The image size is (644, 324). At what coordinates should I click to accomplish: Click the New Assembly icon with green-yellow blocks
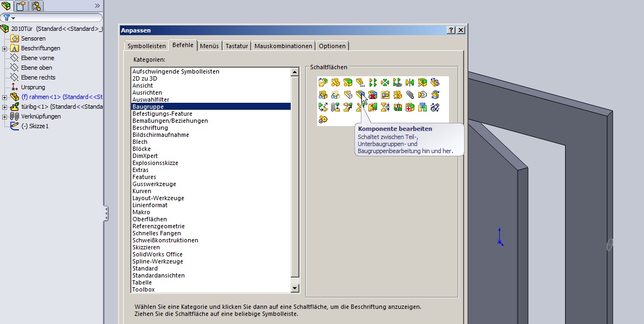(x=348, y=83)
